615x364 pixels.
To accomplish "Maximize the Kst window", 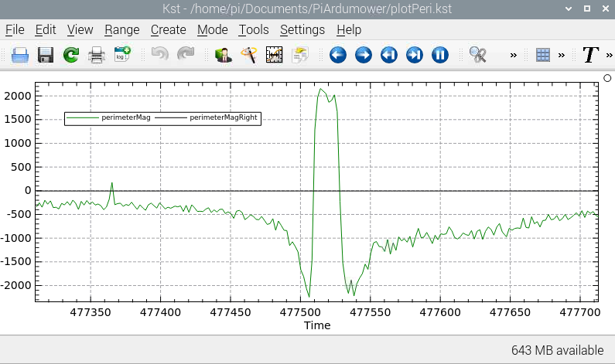I will point(587,9).
